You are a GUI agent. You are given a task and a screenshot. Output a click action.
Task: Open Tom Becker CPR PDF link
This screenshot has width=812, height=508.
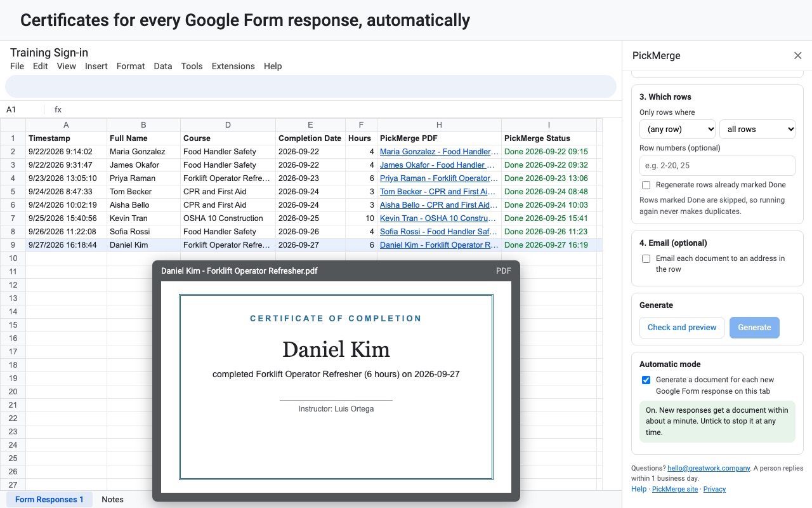438,192
